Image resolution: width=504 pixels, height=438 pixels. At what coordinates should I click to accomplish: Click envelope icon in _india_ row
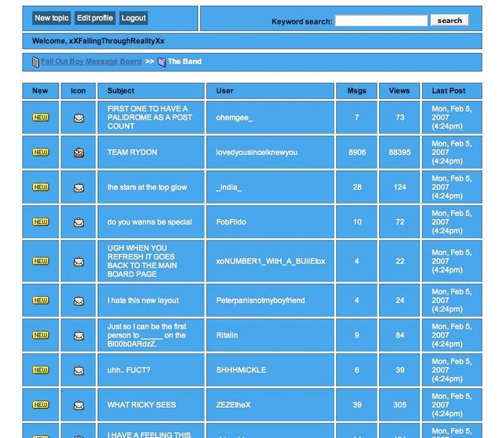(x=79, y=188)
